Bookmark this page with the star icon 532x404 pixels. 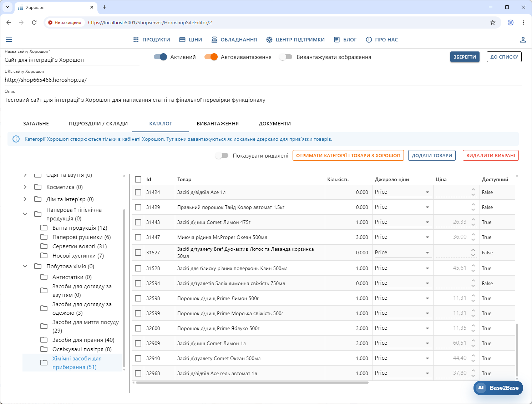[x=493, y=23]
